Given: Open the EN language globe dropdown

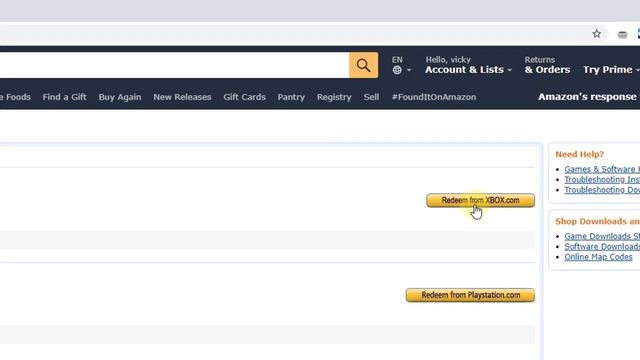Looking at the screenshot, I should [401, 65].
